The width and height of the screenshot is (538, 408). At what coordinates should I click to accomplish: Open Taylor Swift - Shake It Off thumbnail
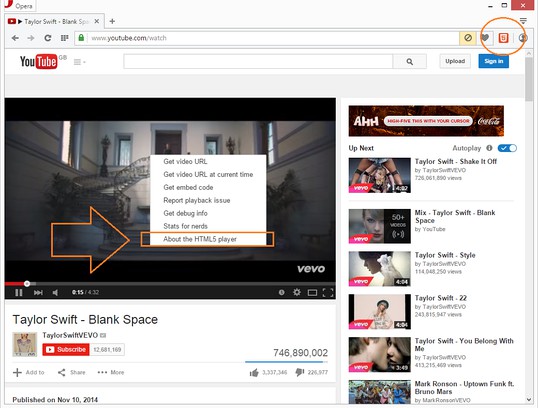(x=379, y=175)
